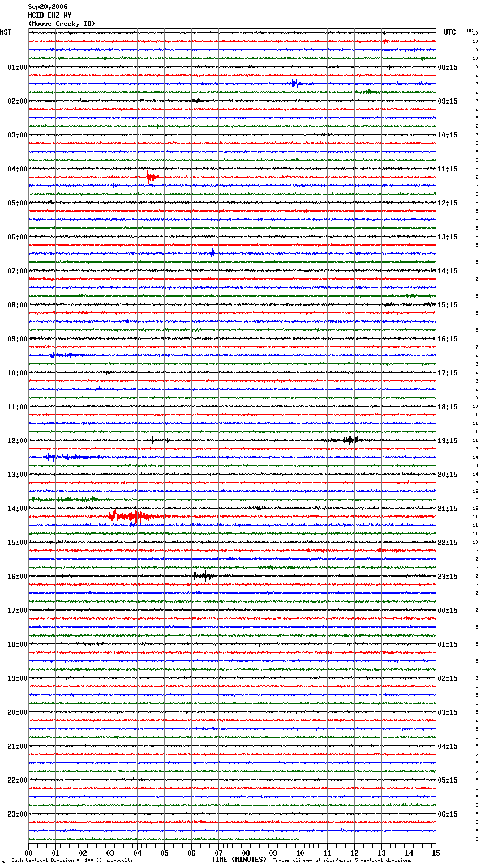Click the blue spike on the 06:30 MST trace

(x=212, y=253)
